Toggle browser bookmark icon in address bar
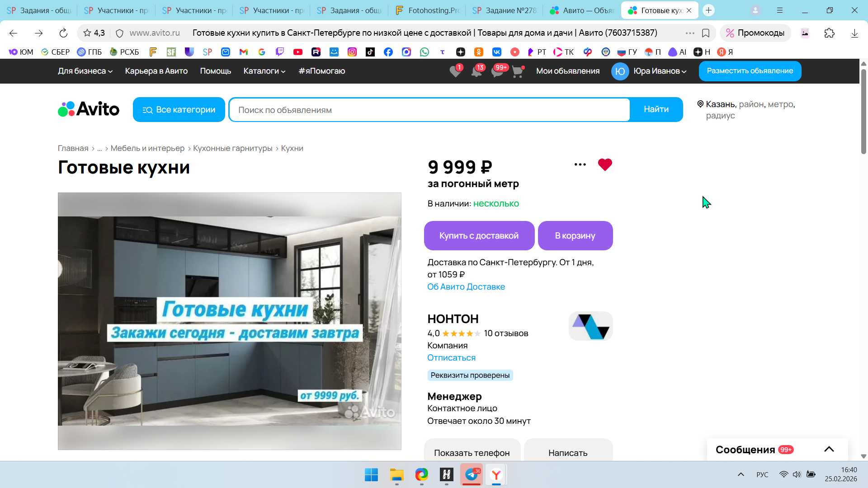Image resolution: width=868 pixels, height=488 pixels. (x=705, y=33)
